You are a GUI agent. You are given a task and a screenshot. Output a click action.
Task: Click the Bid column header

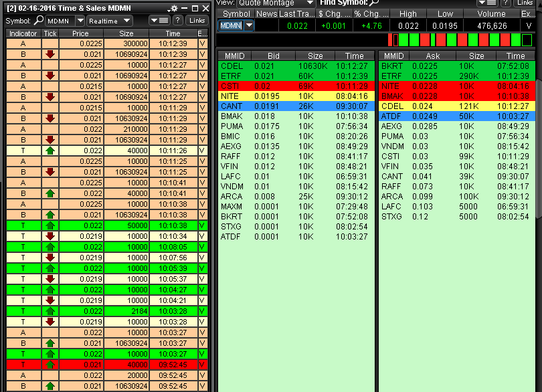[273, 56]
